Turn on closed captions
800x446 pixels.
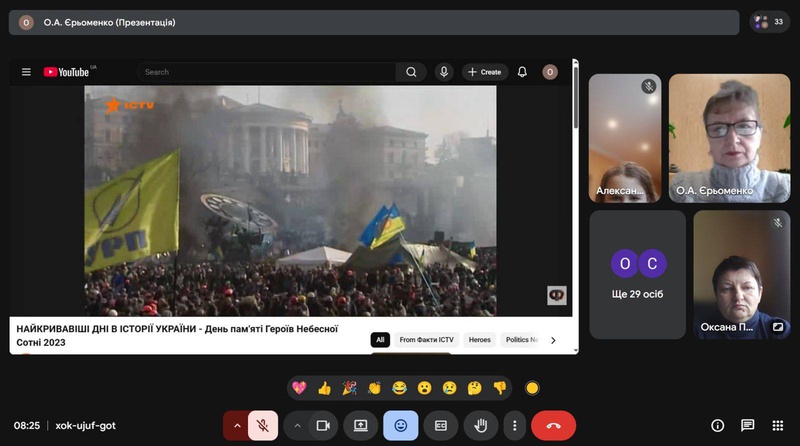click(440, 425)
